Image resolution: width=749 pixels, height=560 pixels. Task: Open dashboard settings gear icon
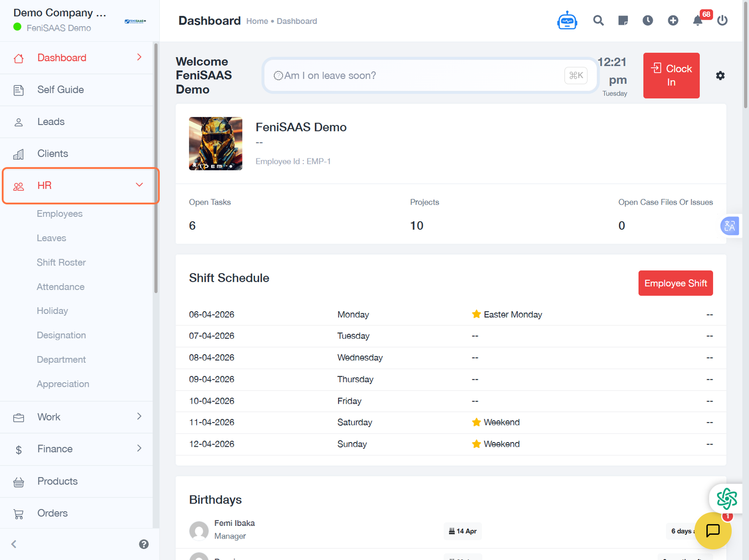pyautogui.click(x=720, y=76)
